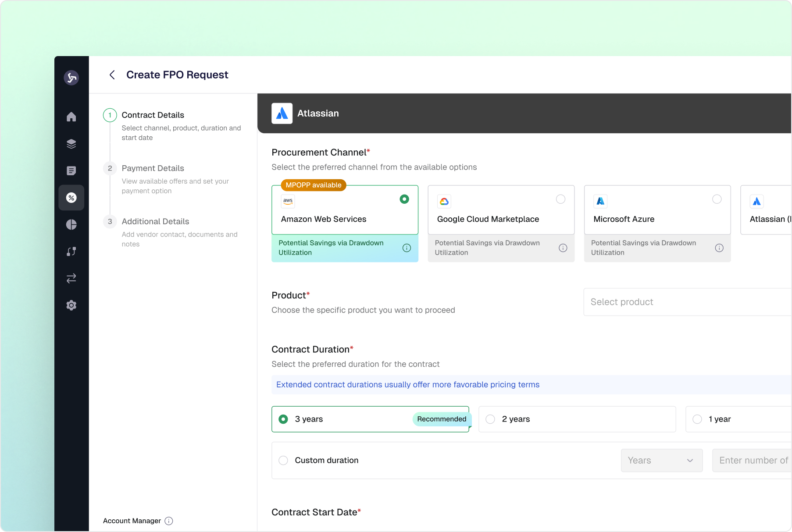The width and height of the screenshot is (792, 532).
Task: Choose the 2 years duration radio
Action: click(490, 419)
